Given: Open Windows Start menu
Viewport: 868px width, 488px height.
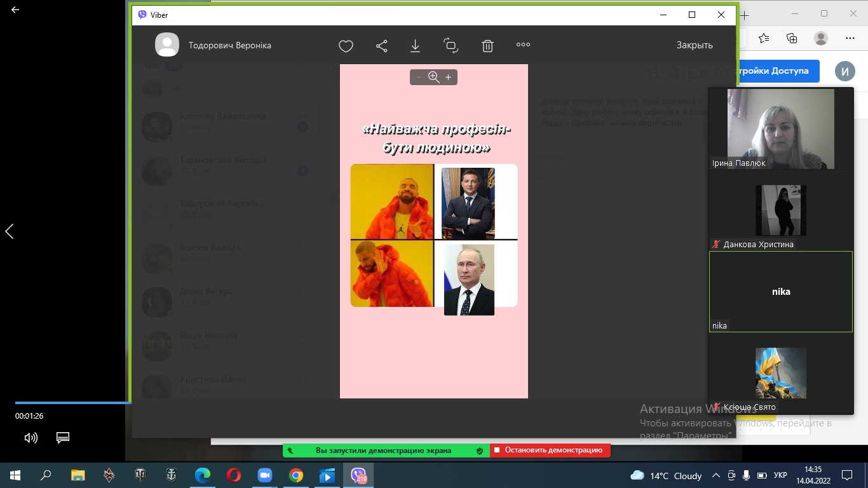Looking at the screenshot, I should [x=15, y=475].
